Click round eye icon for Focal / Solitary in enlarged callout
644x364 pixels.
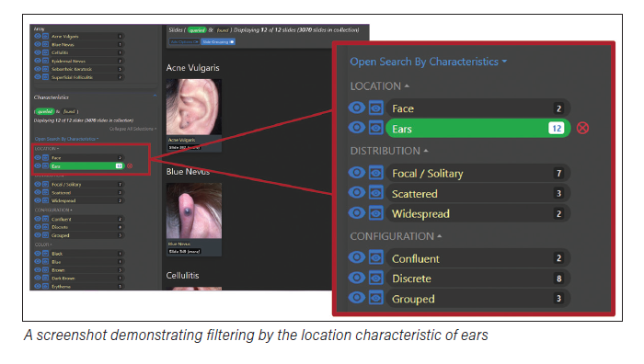(x=357, y=173)
